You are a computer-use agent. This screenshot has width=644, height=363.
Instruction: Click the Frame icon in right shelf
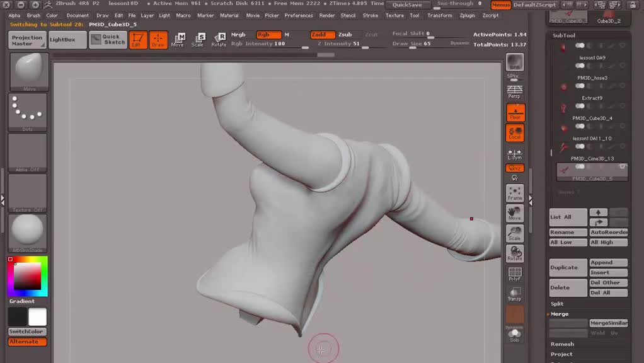(x=515, y=193)
